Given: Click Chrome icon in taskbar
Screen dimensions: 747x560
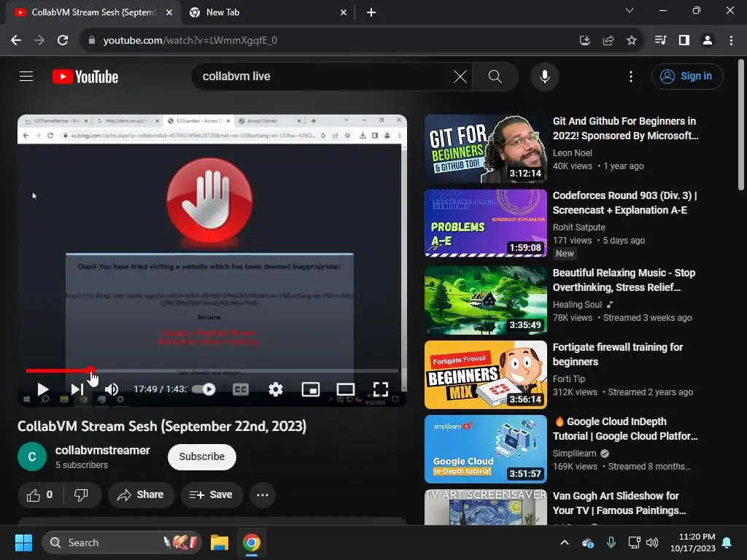Looking at the screenshot, I should point(252,542).
